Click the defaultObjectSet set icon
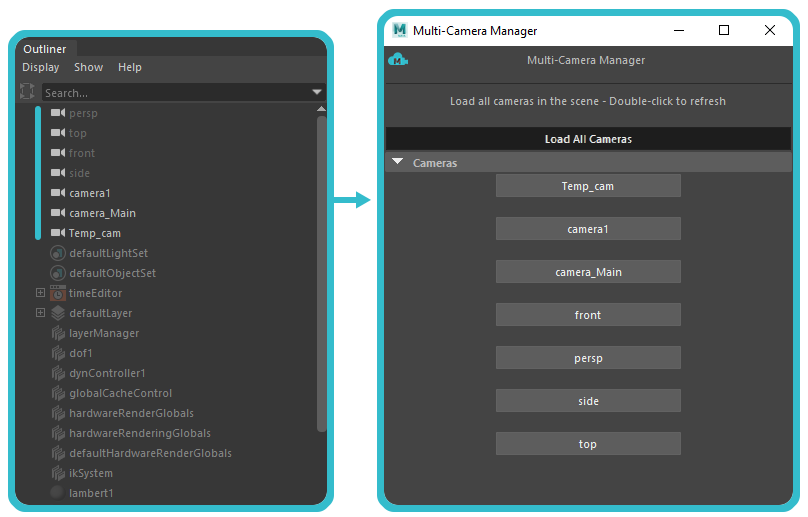Screen dimensions: 808x517 (58, 273)
